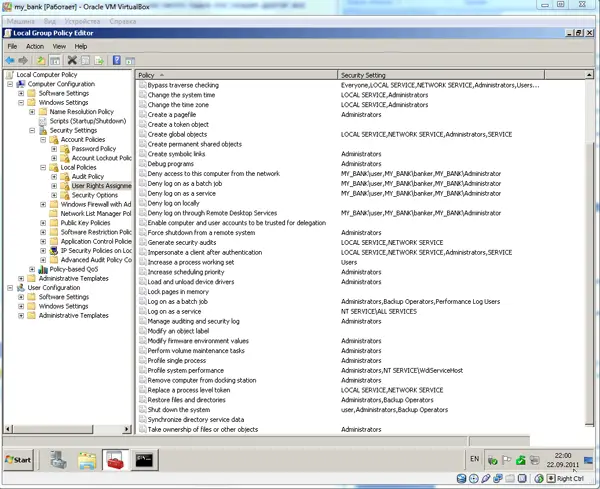The height and width of the screenshot is (489, 600).
Task: Sort by Security Setting column header
Action: click(441, 75)
